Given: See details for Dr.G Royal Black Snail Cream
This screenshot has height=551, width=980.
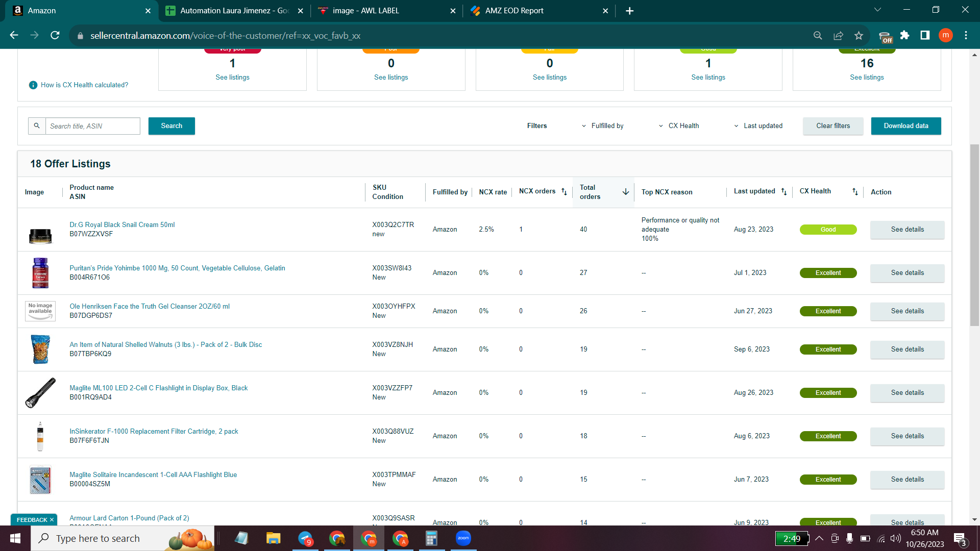Looking at the screenshot, I should 908,230.
